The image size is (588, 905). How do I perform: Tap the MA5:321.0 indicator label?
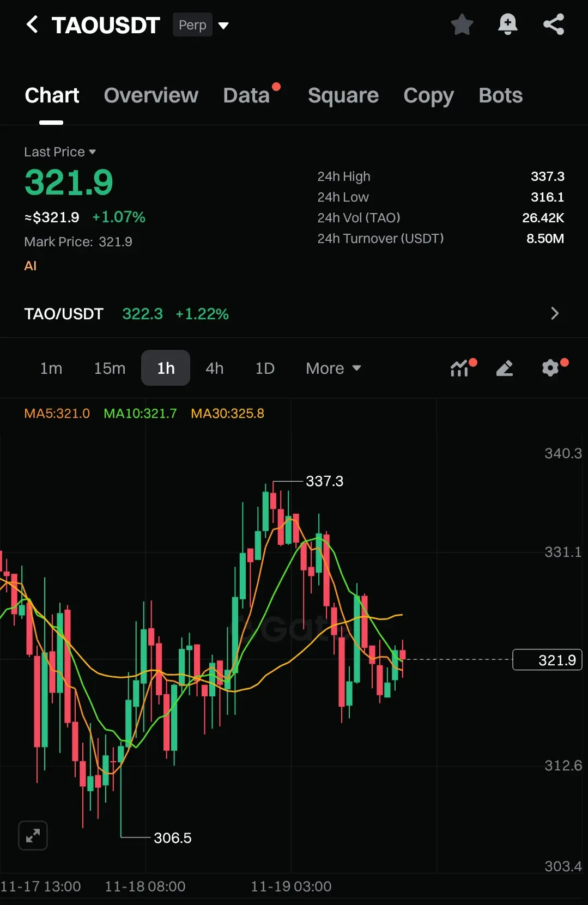(x=57, y=414)
